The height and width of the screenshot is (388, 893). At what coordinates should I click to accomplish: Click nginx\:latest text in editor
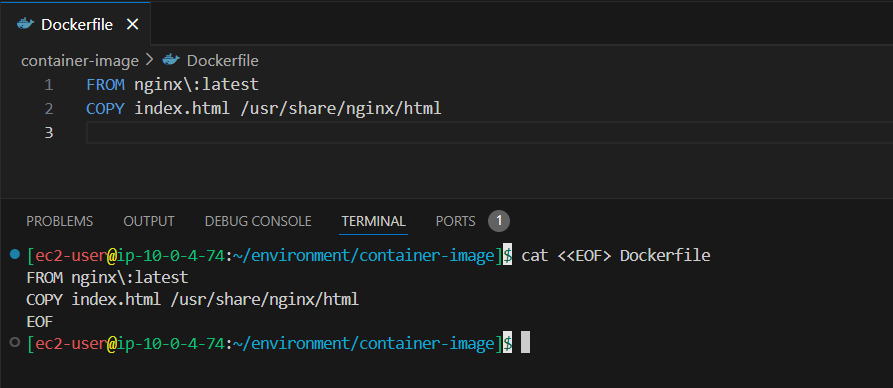coord(196,85)
